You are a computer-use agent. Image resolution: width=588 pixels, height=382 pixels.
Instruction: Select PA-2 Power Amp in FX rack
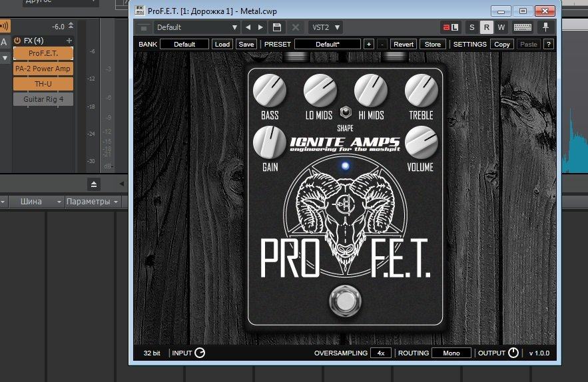coord(43,69)
